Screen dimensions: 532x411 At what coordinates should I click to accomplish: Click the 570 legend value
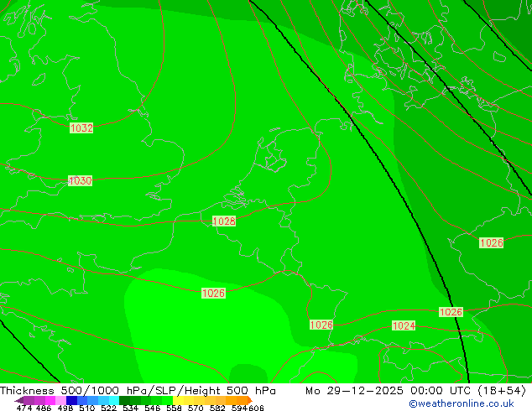(x=196, y=408)
